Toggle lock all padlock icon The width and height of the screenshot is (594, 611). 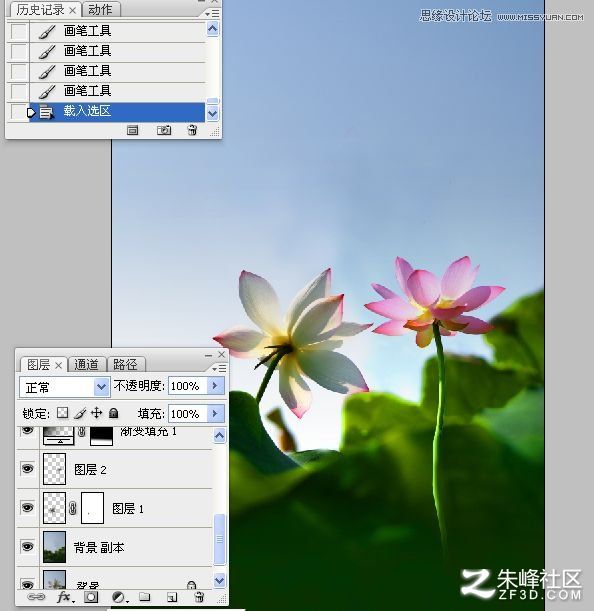(113, 413)
